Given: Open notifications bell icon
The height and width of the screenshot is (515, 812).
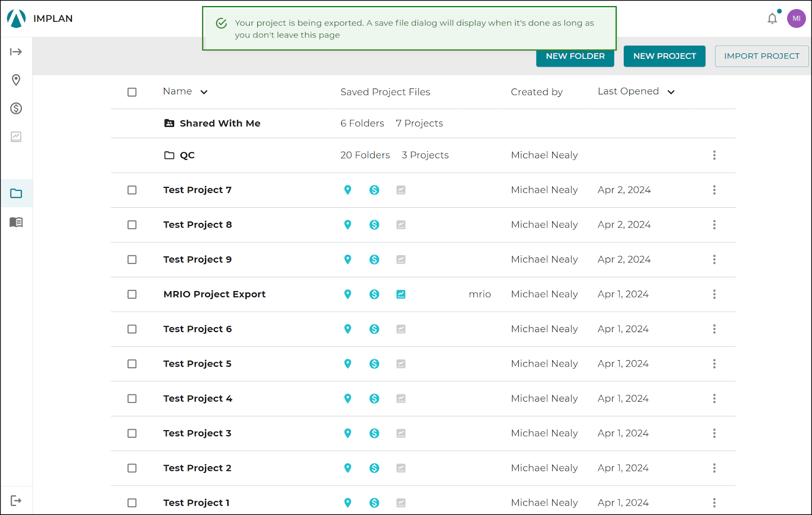Looking at the screenshot, I should point(772,18).
